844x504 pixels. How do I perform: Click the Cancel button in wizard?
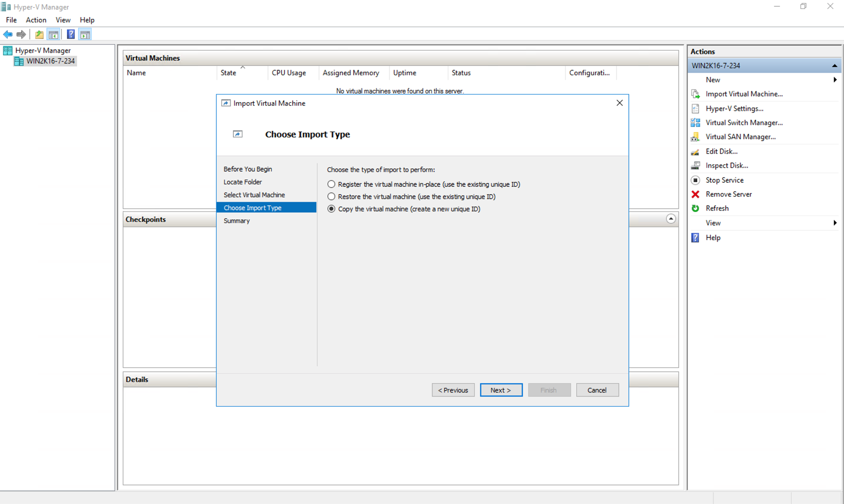(x=597, y=390)
